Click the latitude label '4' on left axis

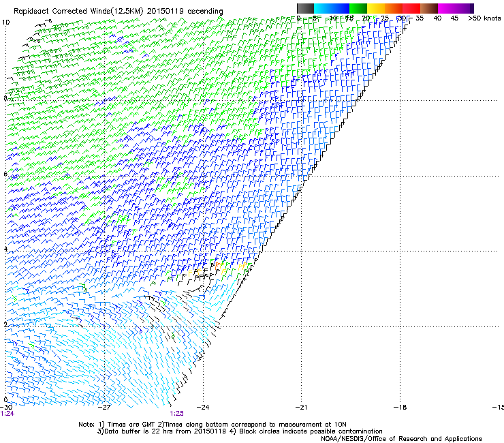pyautogui.click(x=5, y=249)
